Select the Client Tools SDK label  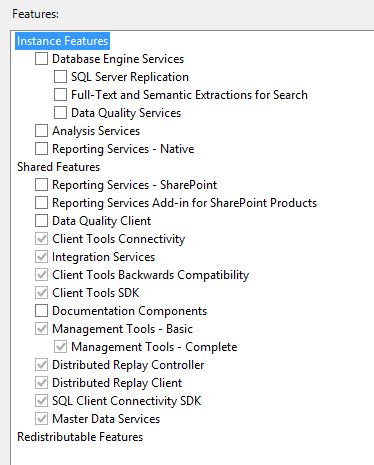(x=96, y=293)
